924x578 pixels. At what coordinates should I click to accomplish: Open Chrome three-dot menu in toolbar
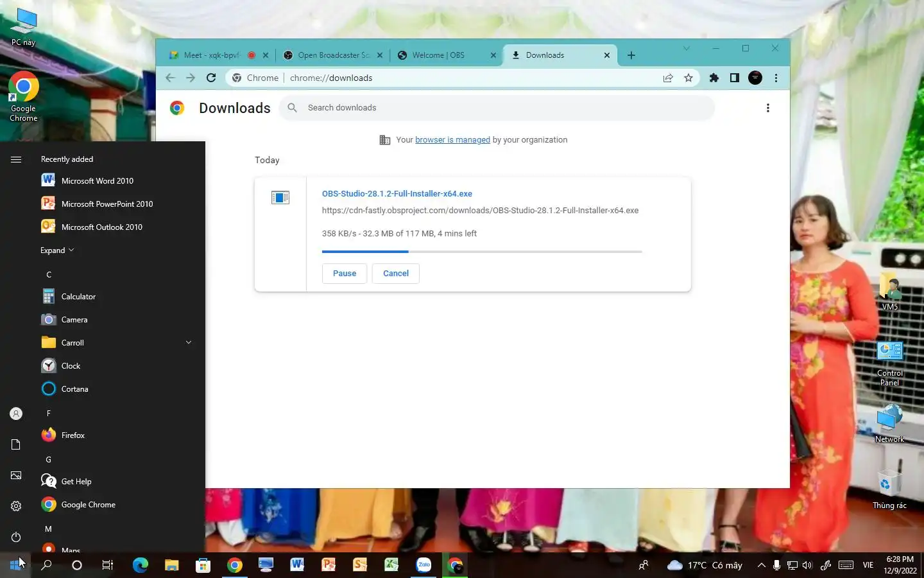(776, 78)
